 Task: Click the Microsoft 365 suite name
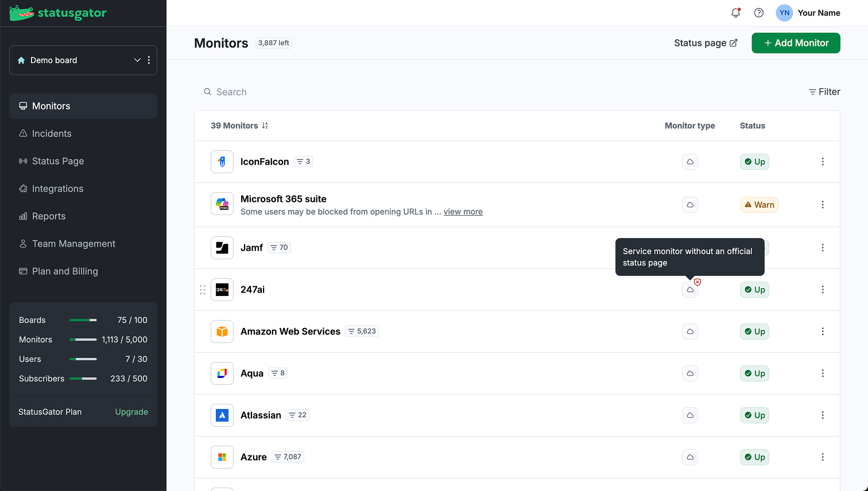(x=284, y=199)
